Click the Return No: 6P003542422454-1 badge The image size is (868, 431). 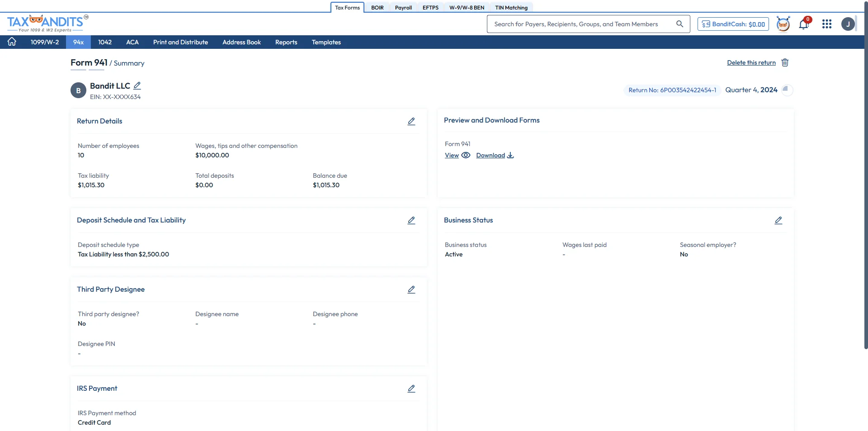(x=672, y=90)
